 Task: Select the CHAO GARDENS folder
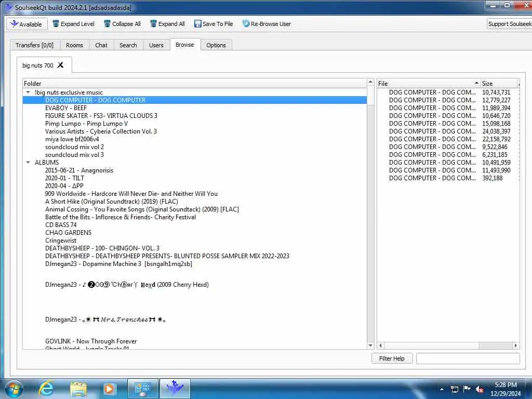tap(68, 233)
